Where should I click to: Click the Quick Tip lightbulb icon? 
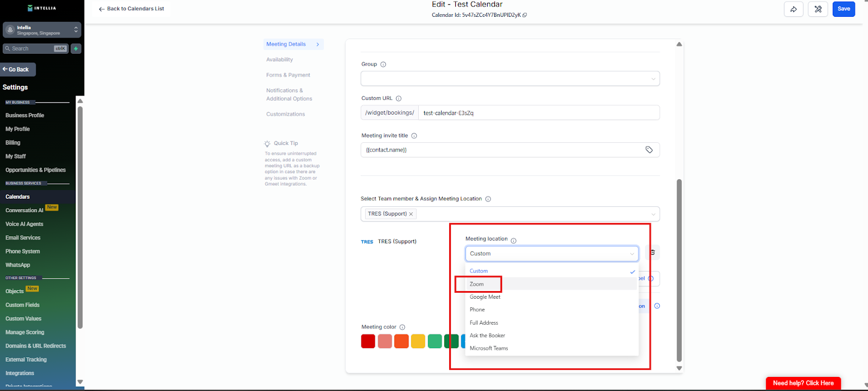click(267, 144)
